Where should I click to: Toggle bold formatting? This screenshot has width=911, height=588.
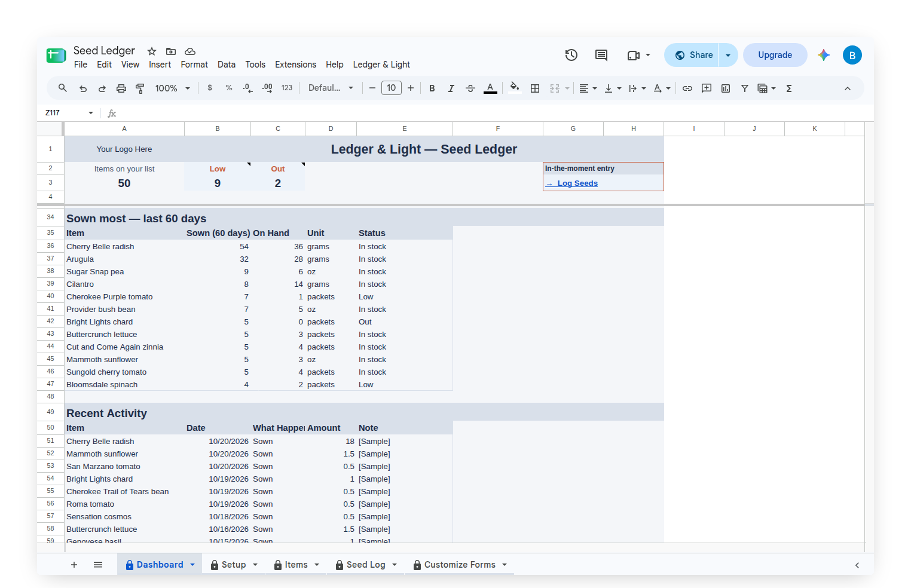(432, 88)
